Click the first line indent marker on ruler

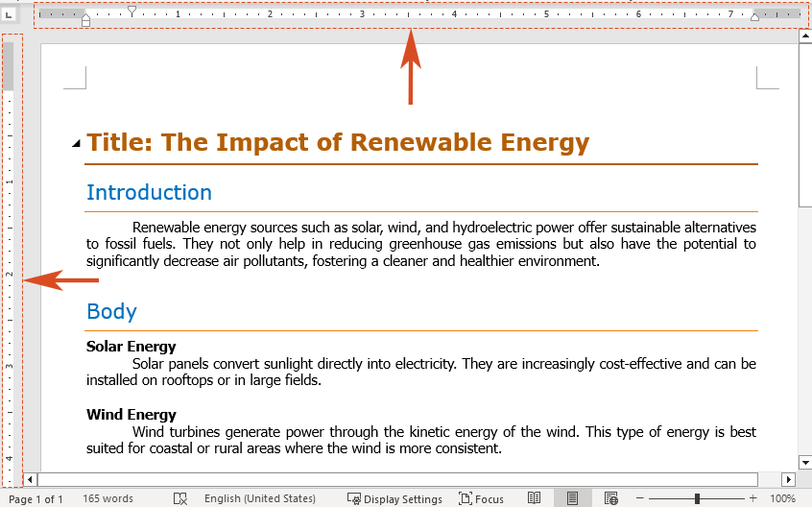coord(131,10)
